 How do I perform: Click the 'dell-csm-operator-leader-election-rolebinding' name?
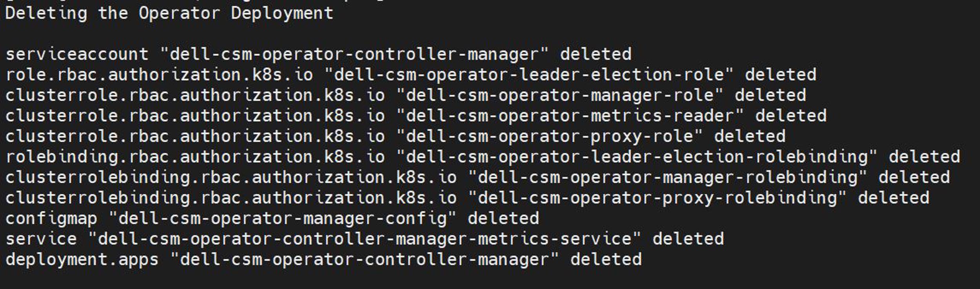coord(637,157)
